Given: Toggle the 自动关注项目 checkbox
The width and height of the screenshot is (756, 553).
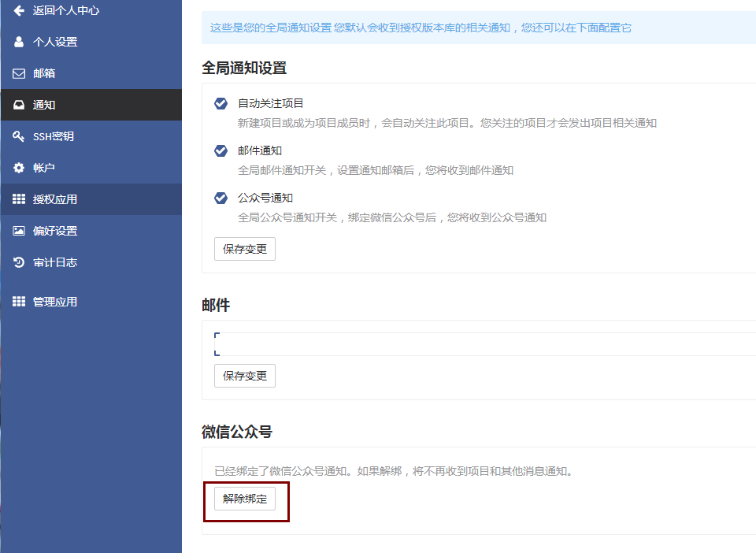Looking at the screenshot, I should (221, 103).
